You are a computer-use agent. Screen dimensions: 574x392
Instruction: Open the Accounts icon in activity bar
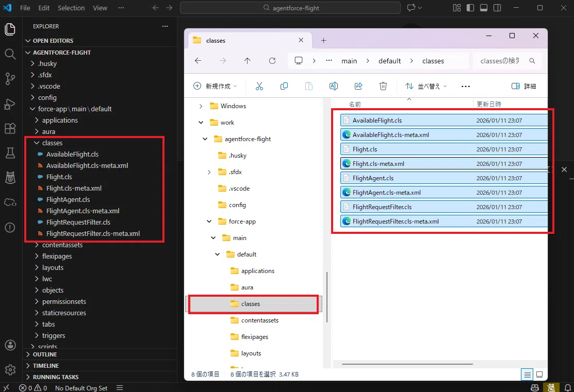coord(10,345)
